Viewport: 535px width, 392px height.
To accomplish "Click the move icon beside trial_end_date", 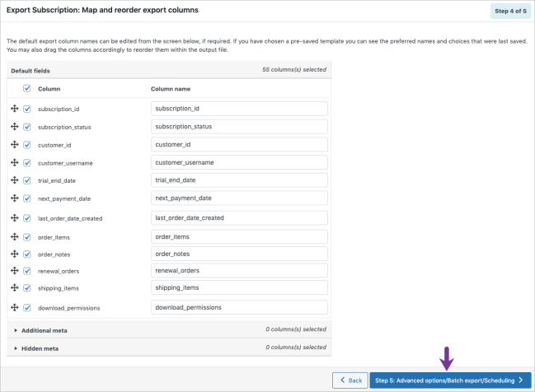I will [x=15, y=180].
